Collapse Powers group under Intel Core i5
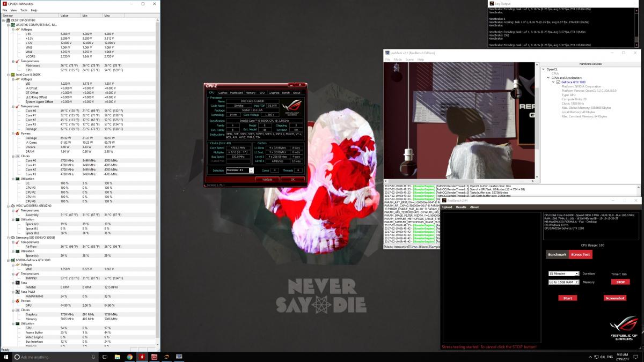The image size is (644, 362). point(12,133)
